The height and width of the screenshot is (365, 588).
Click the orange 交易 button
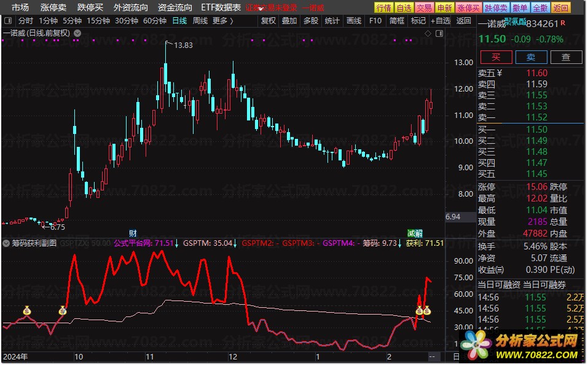pos(425,8)
